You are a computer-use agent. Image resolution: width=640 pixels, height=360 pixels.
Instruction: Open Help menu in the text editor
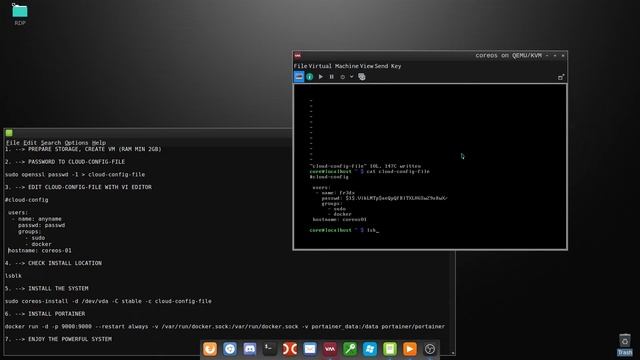(99, 142)
